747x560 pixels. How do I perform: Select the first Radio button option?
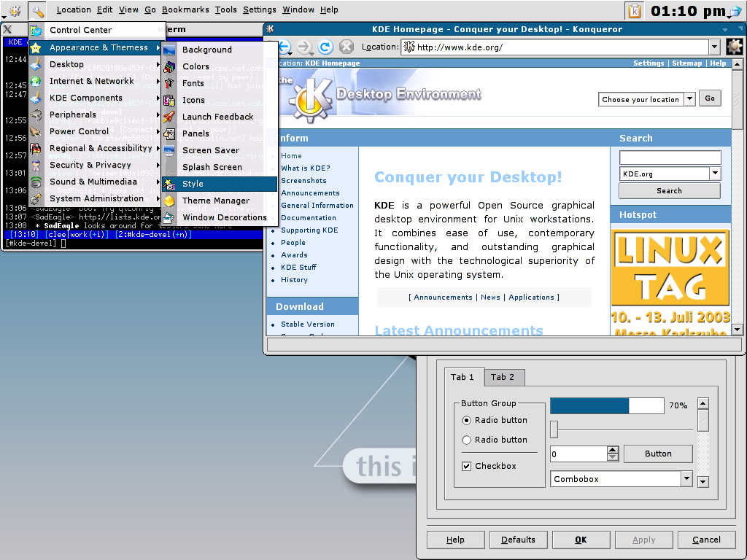click(x=466, y=420)
